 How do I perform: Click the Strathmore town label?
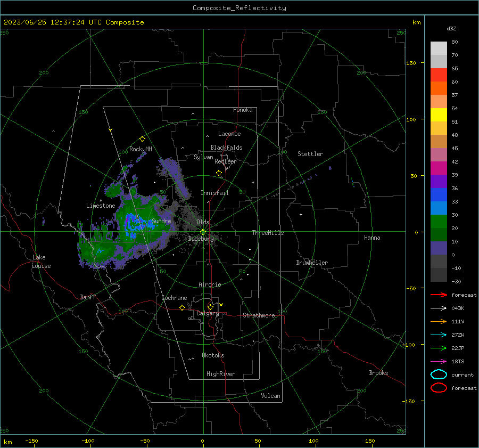(x=259, y=315)
